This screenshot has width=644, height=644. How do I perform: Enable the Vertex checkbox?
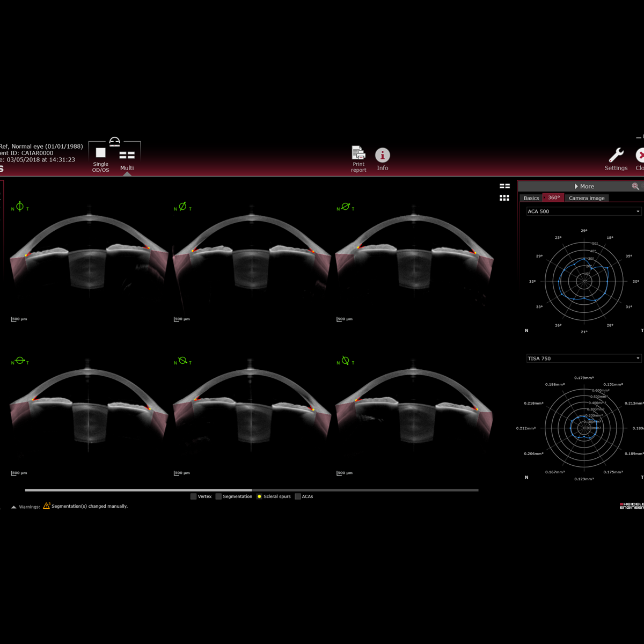[194, 496]
